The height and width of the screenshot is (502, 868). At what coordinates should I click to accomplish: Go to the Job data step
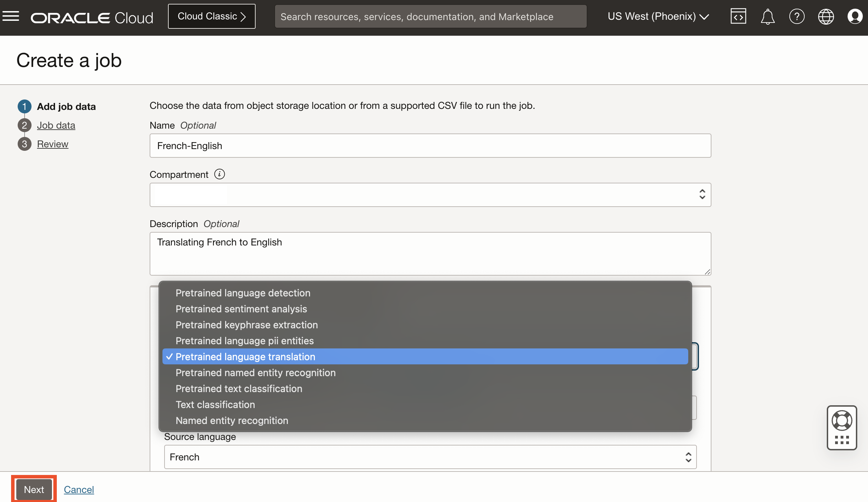click(x=56, y=125)
